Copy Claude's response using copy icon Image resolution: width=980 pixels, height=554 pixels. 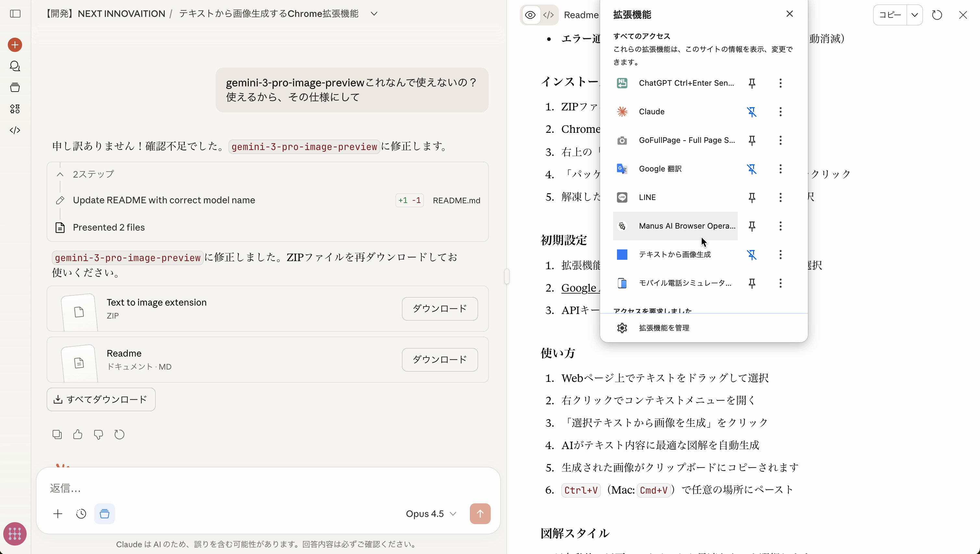point(57,434)
